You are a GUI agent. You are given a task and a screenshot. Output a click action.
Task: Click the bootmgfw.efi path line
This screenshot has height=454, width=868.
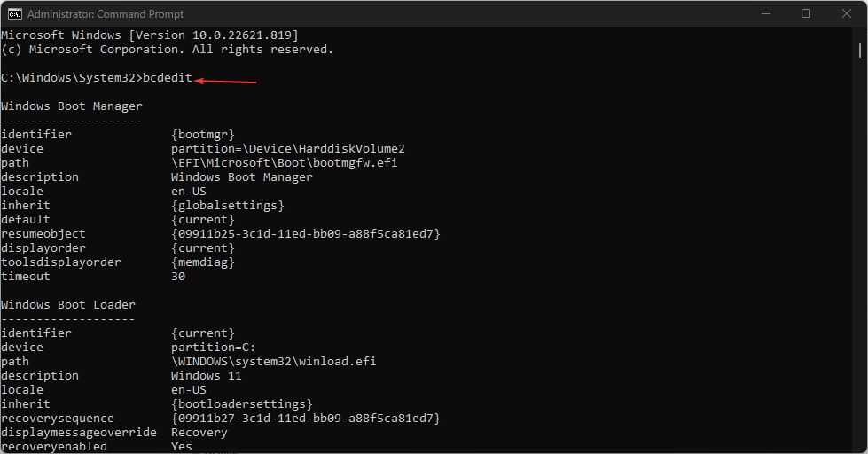click(284, 163)
